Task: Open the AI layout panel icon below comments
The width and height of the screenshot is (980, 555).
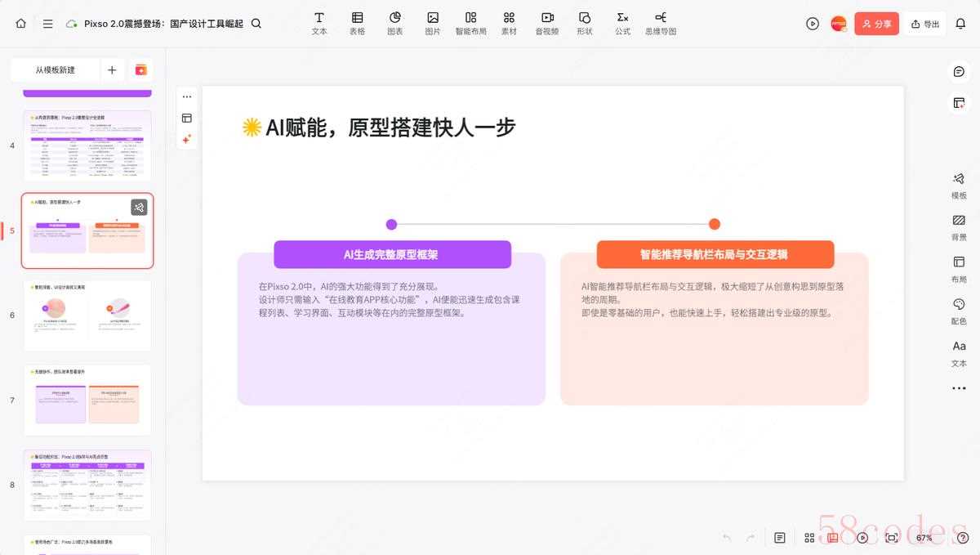Action: coord(959,103)
